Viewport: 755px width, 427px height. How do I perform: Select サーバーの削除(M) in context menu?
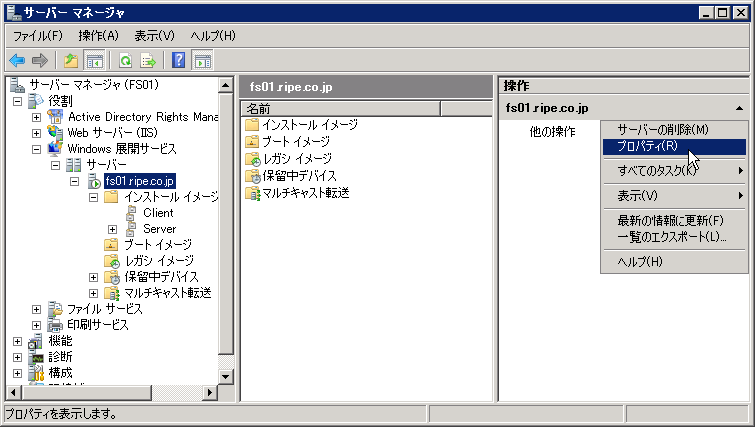(x=662, y=130)
